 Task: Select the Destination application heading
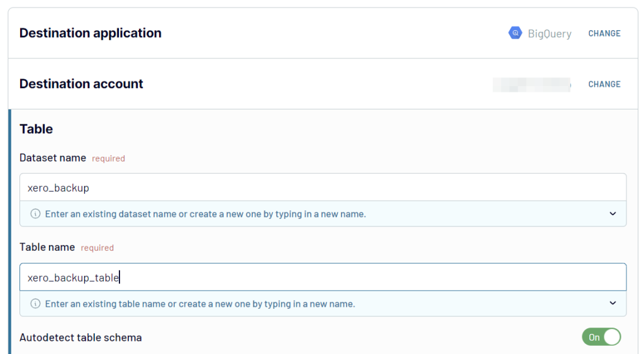tap(91, 33)
